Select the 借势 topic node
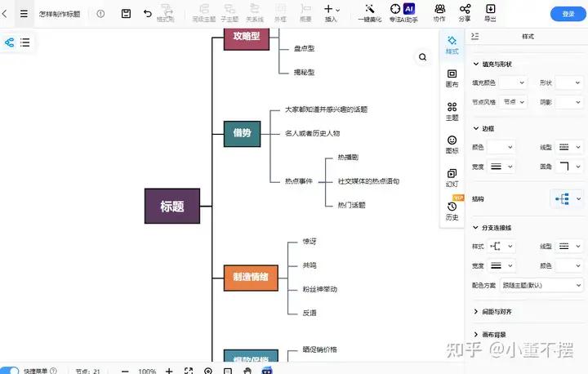 pos(242,134)
